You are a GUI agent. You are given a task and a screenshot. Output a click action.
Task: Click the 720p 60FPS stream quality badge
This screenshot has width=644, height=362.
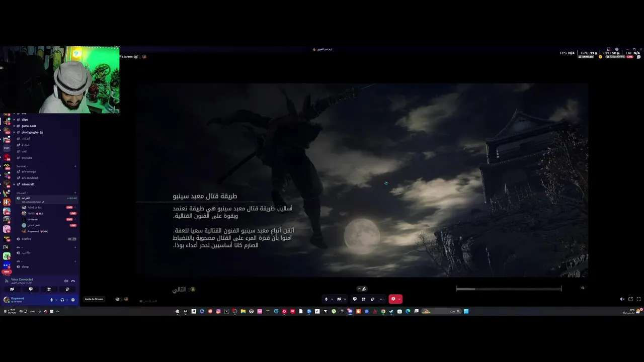click(615, 57)
